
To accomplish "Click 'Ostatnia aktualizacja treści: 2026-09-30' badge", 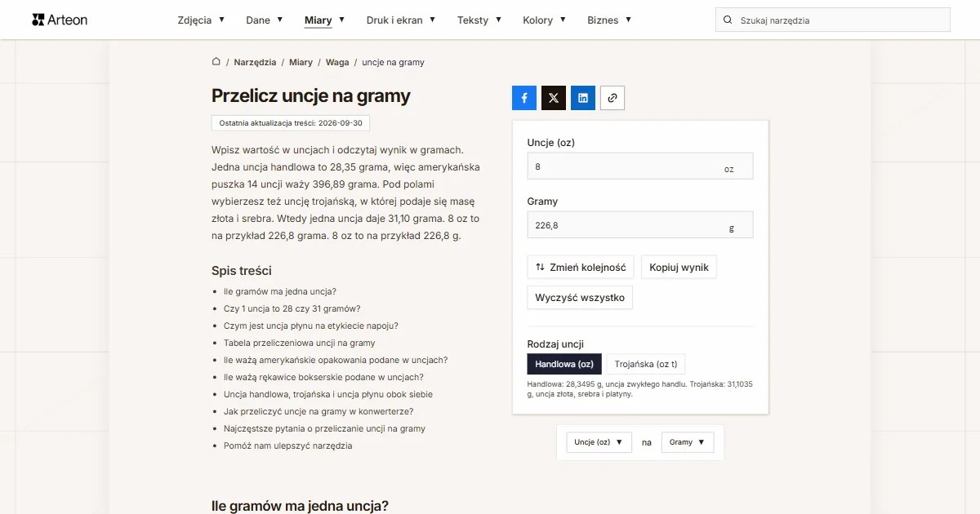I will coord(291,123).
